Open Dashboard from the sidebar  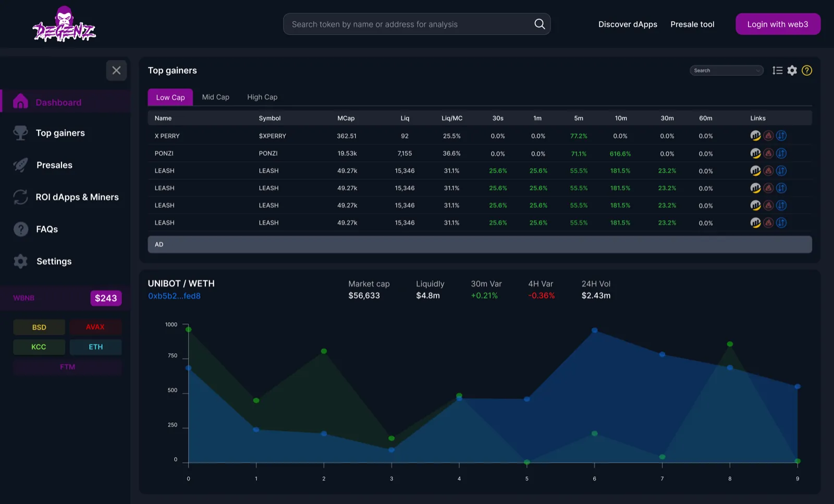pos(65,102)
